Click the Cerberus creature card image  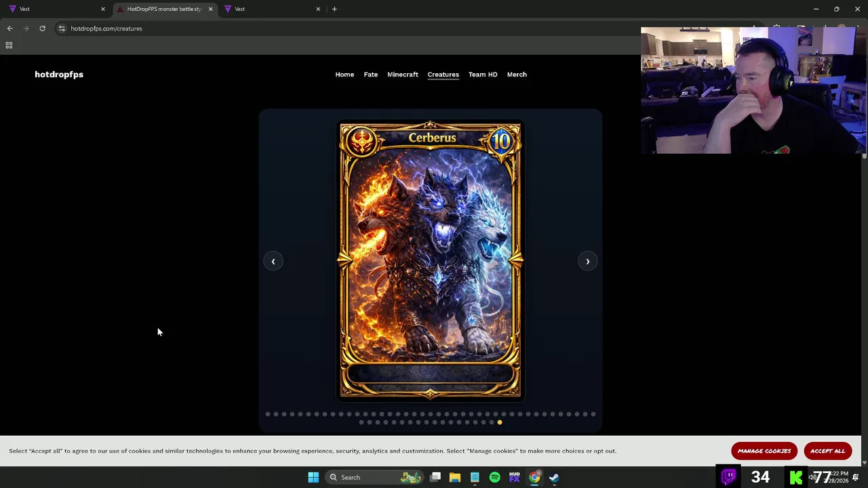tap(431, 260)
